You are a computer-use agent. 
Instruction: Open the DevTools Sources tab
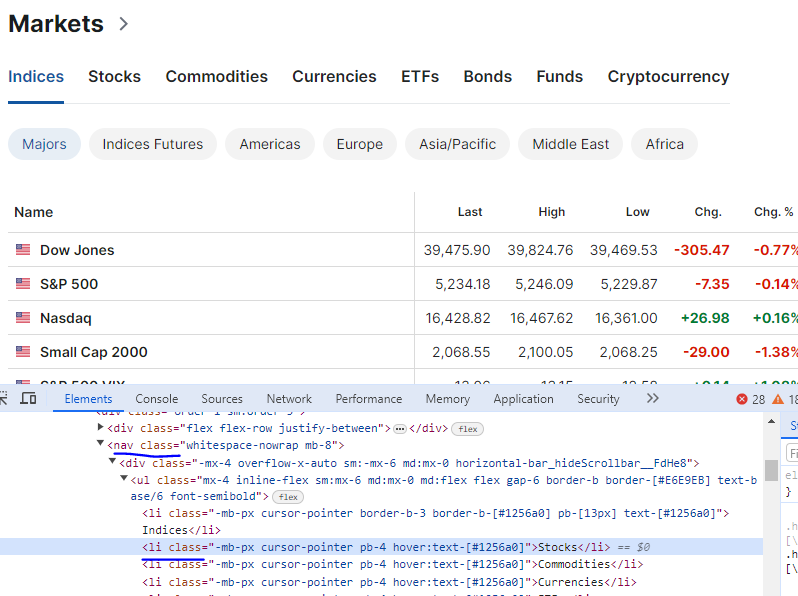click(222, 399)
